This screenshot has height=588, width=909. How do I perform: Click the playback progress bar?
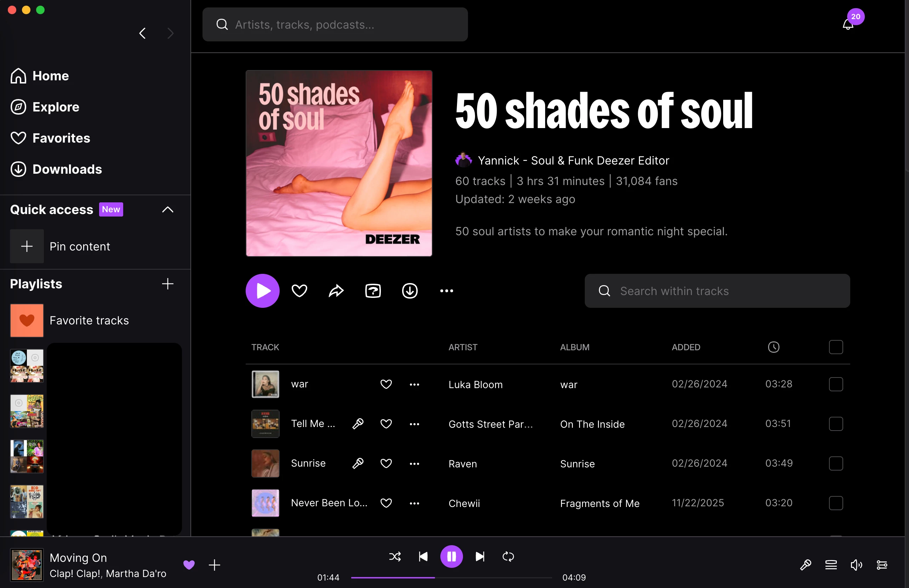pyautogui.click(x=451, y=578)
